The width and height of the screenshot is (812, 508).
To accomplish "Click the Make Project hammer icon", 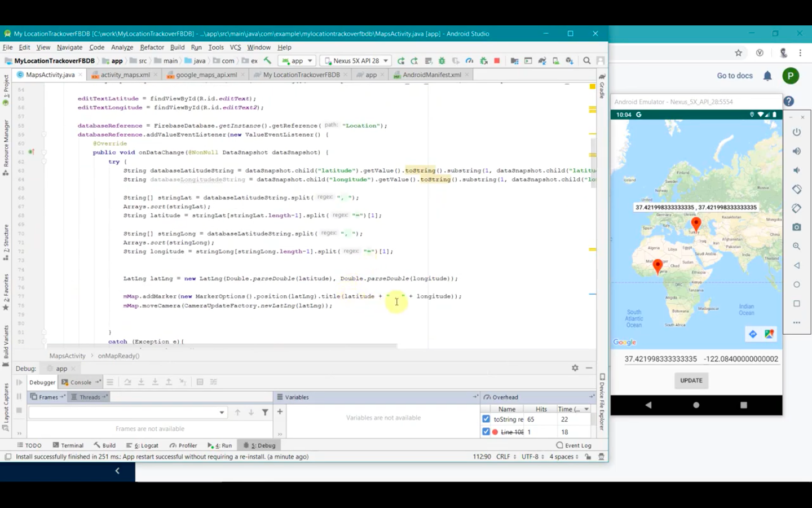I will click(267, 60).
